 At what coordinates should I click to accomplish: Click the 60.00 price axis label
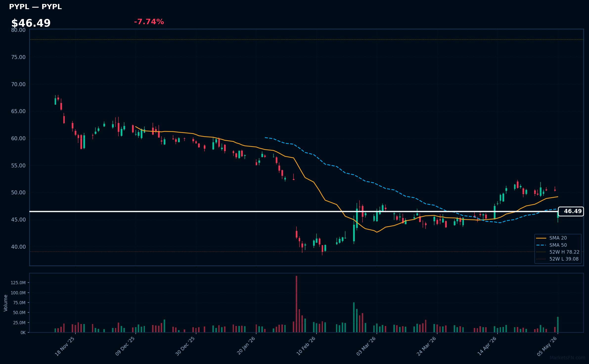tap(18, 139)
